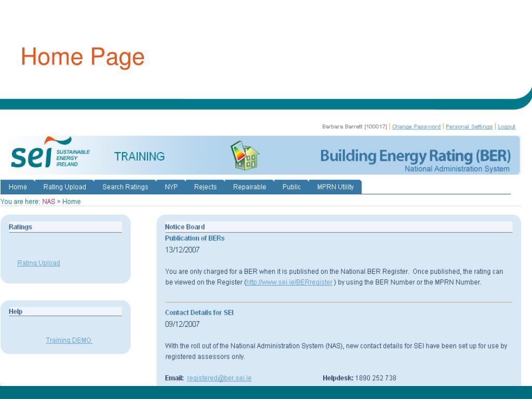Click the 'National Administration System' subtitle

pos(457,169)
